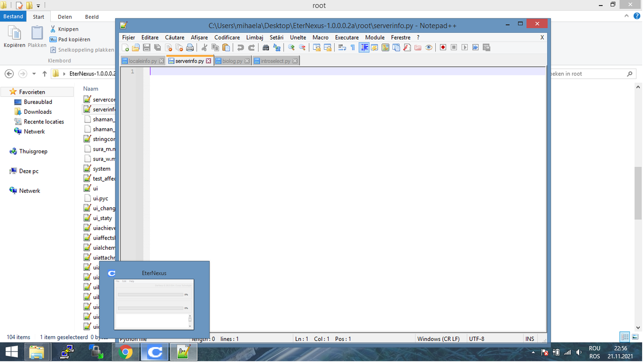
Task: Toggle the word wrap toolbar button
Action: tap(342, 48)
